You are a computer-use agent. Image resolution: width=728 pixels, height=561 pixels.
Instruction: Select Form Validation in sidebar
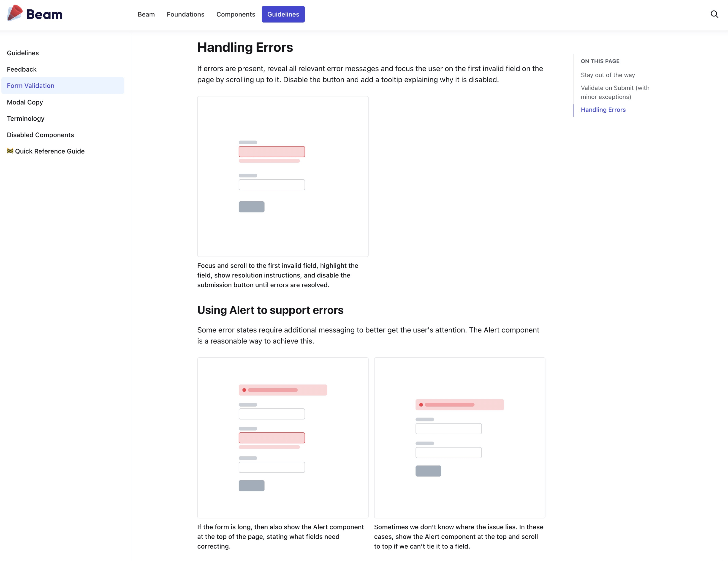coord(31,86)
